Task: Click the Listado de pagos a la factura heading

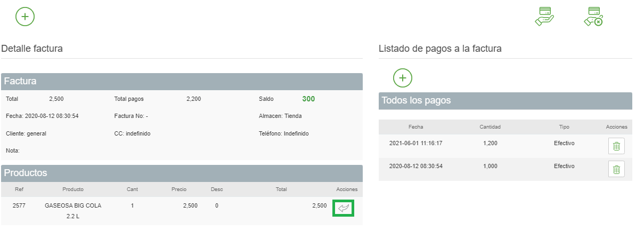Action: coord(440,49)
